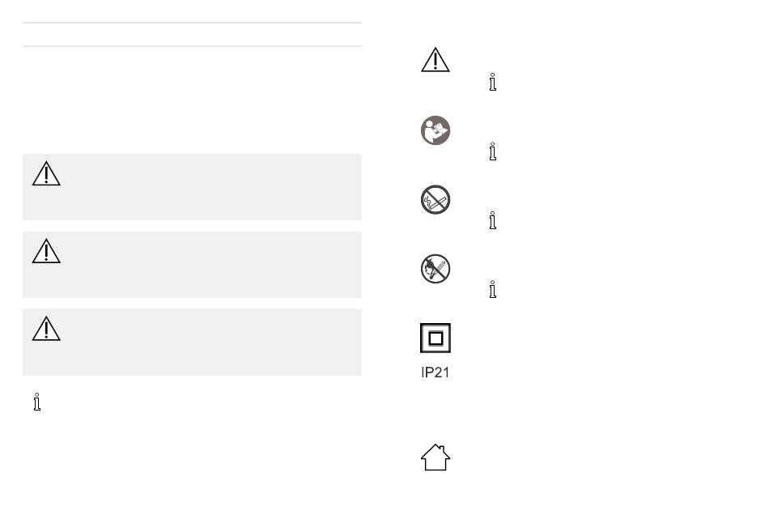The height and width of the screenshot is (532, 769).
Task: Click warning triangle in the first gray box
Action: [x=46, y=174]
